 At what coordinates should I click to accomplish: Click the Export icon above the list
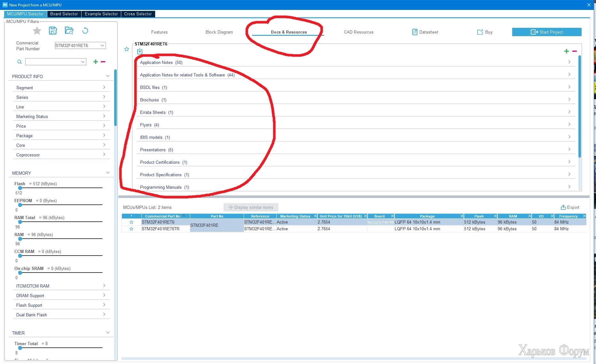coord(563,207)
